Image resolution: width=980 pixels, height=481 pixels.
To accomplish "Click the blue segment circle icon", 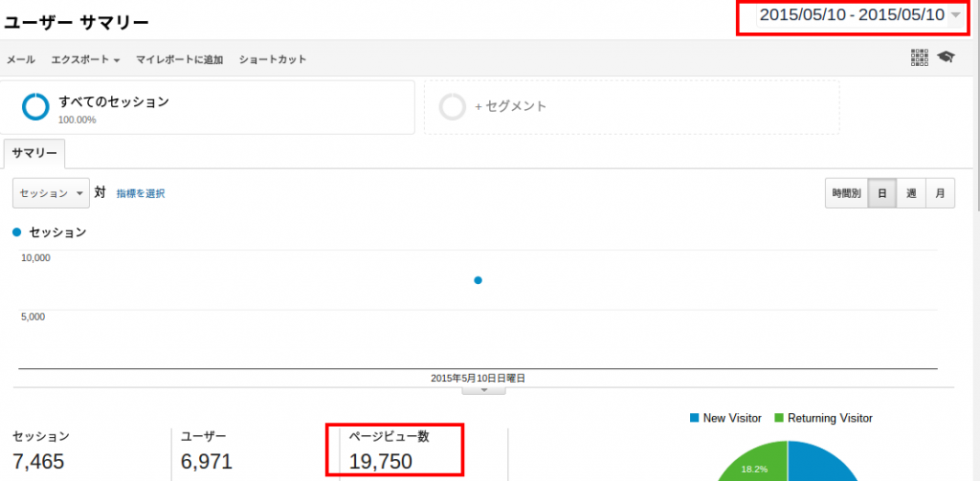I will pyautogui.click(x=35, y=107).
